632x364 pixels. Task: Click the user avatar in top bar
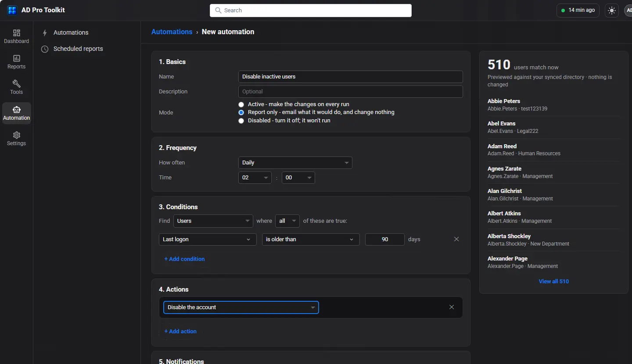[628, 11]
